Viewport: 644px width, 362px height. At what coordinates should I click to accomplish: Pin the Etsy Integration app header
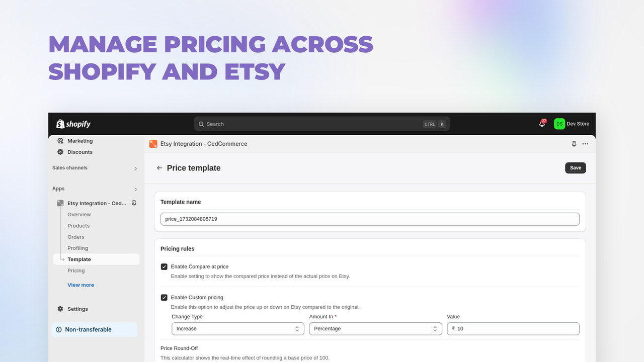[574, 144]
